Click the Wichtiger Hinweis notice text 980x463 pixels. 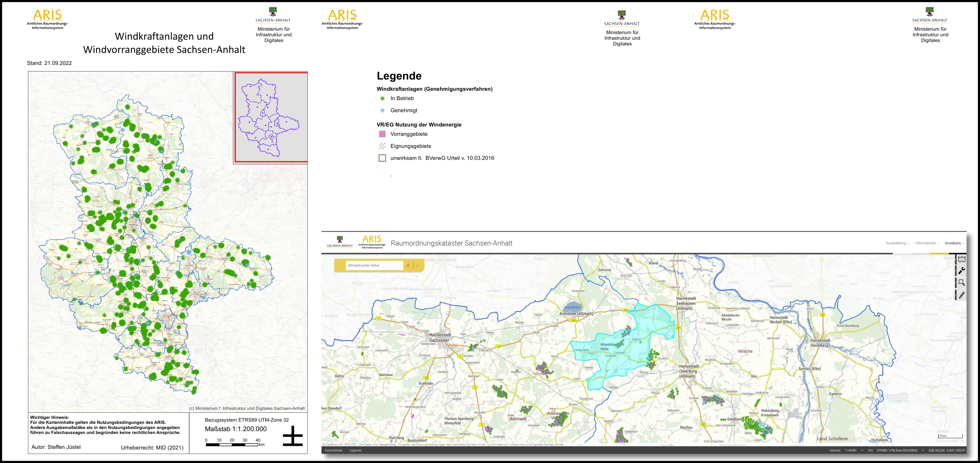coord(106,425)
